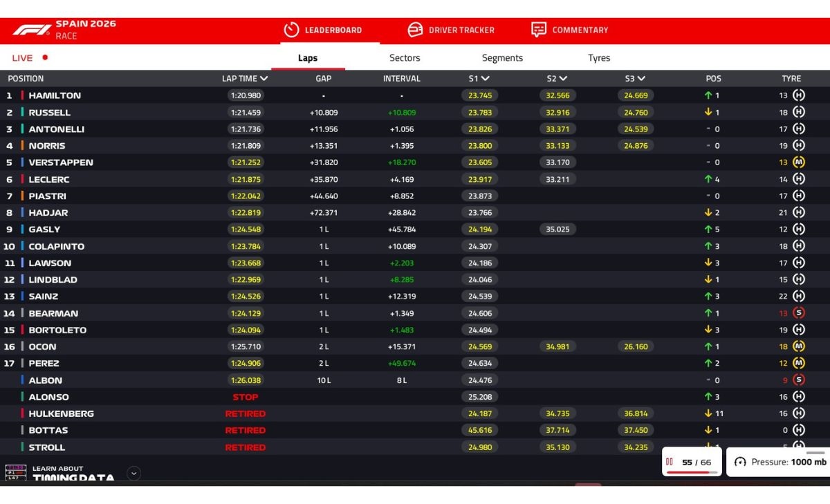
Task: Click the LIVE indicator
Action: pyautogui.click(x=30, y=58)
